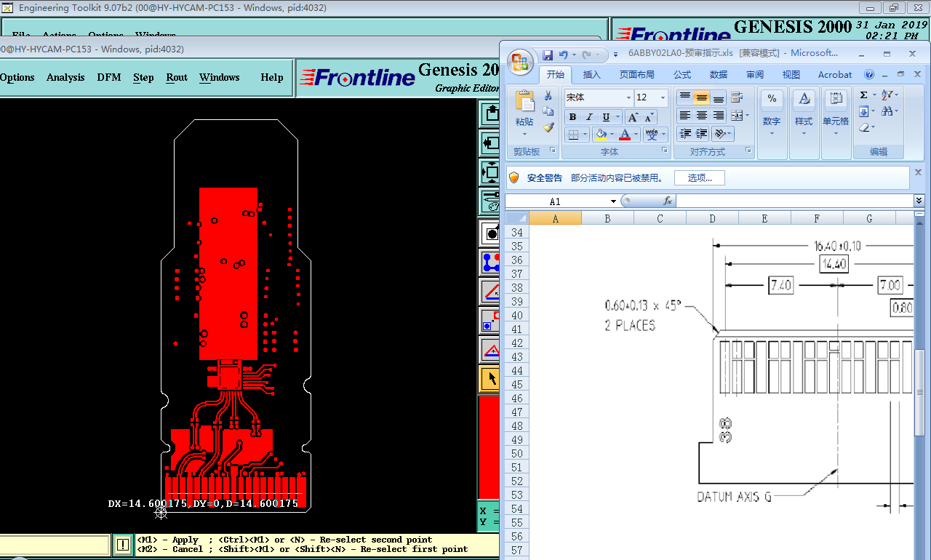Toggle Underline formatting in Excel
The image size is (931, 560).
[x=606, y=117]
